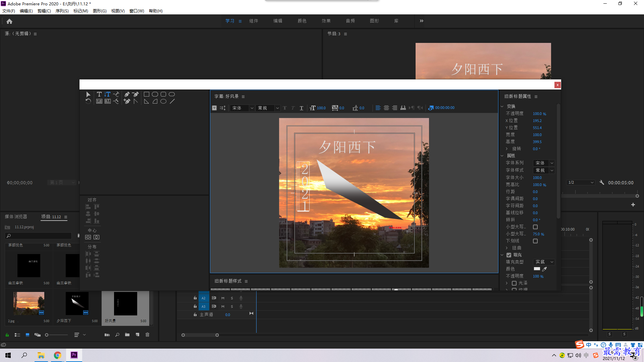644x362 pixels.
Task: Switch to the 效果 workspace tab
Action: pos(326,21)
